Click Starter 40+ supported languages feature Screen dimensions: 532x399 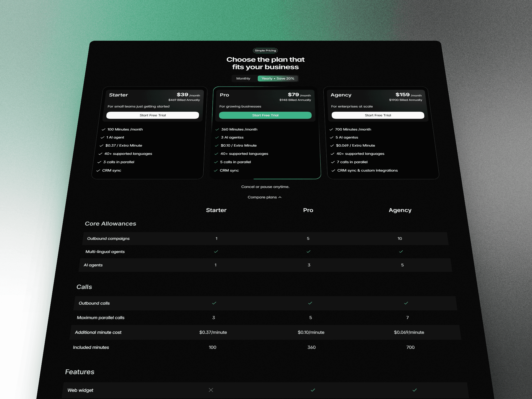click(x=128, y=154)
